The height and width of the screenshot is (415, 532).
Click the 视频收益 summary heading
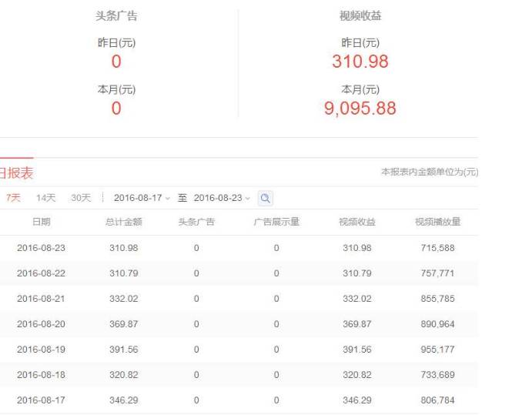(360, 15)
